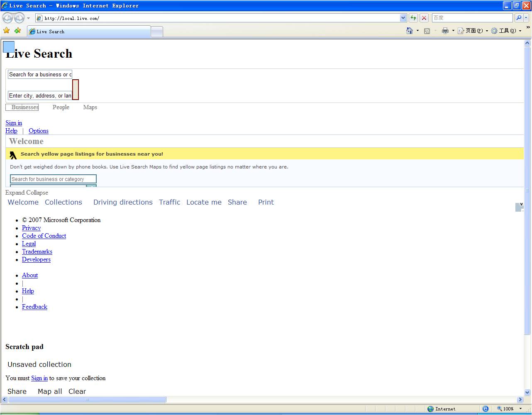Open the 工具 (Tools) dropdown menu
This screenshot has height=415, width=532.
click(x=506, y=31)
